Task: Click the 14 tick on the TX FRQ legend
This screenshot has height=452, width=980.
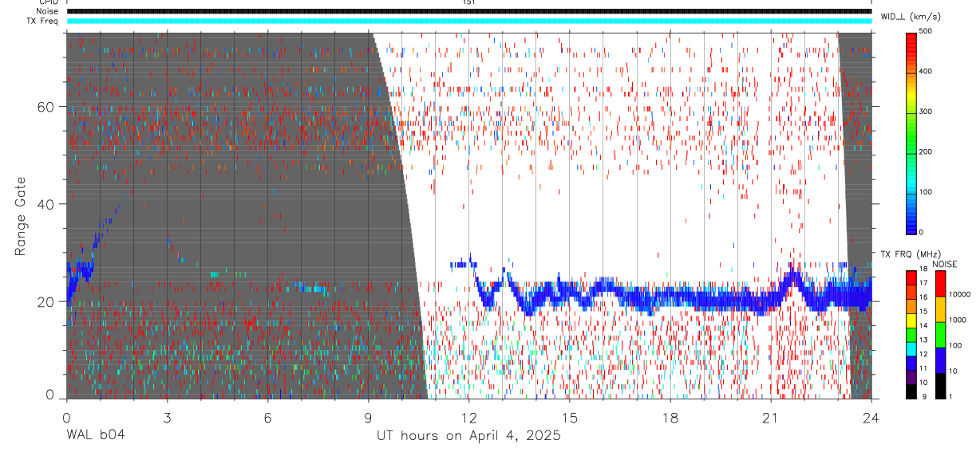Action: pyautogui.click(x=923, y=325)
